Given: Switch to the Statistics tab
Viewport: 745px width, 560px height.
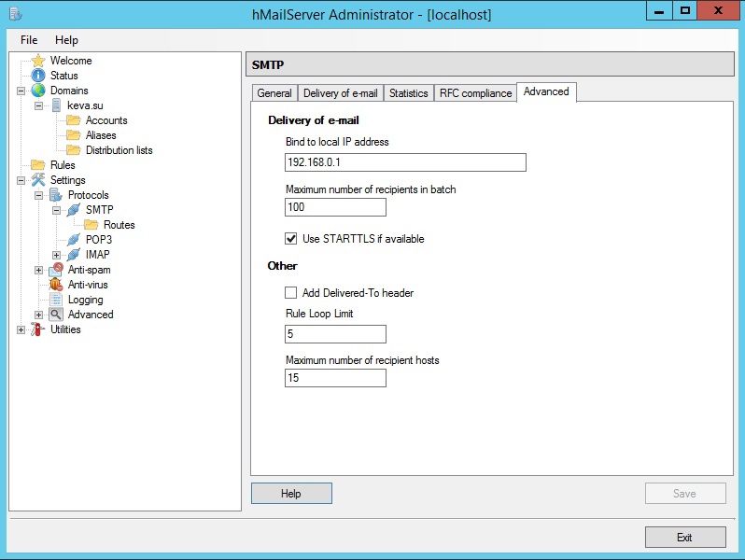Looking at the screenshot, I should click(x=409, y=93).
